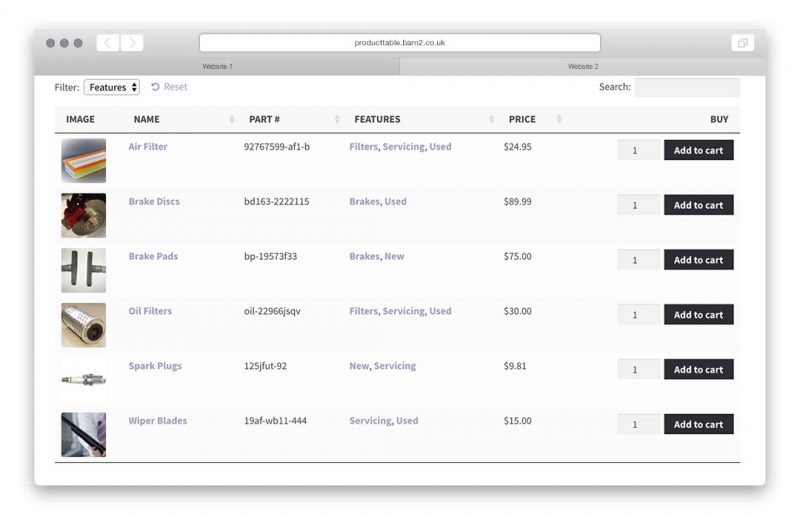Open the Wiper Blades product image

[84, 435]
